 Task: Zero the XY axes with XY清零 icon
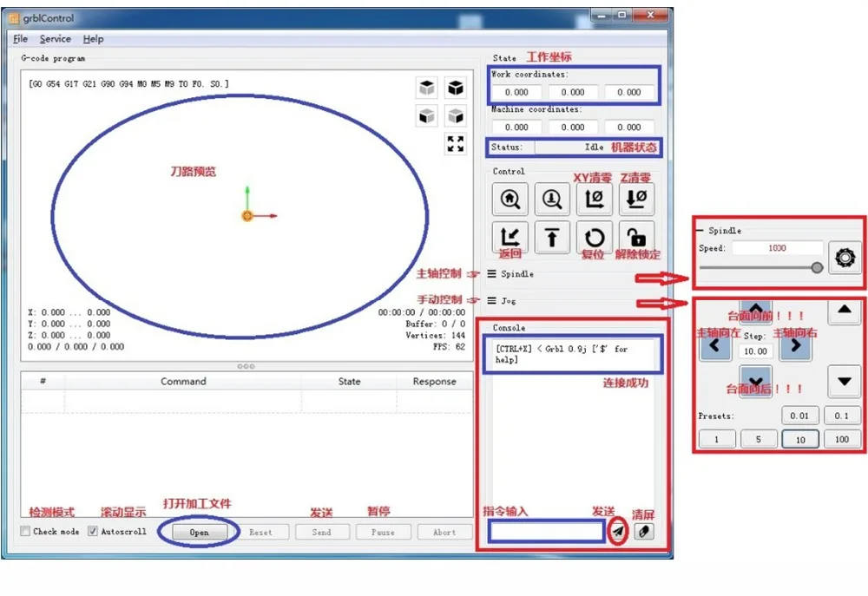[x=594, y=199]
